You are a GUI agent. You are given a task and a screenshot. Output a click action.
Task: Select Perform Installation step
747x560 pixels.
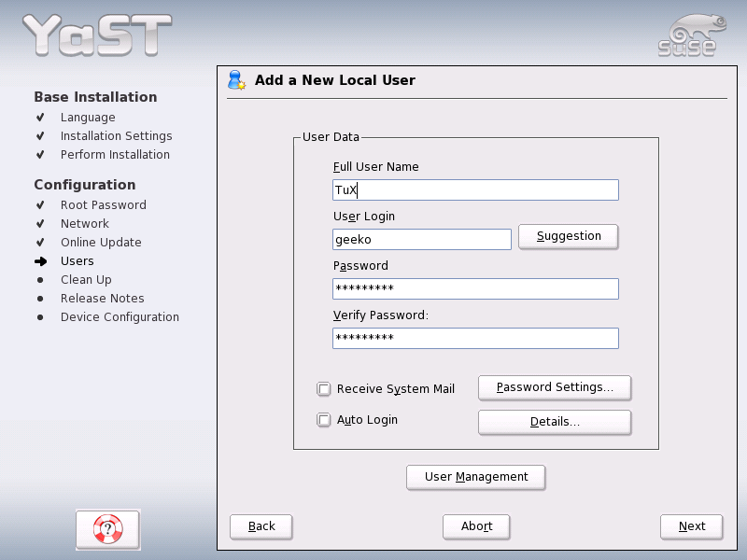coord(115,155)
